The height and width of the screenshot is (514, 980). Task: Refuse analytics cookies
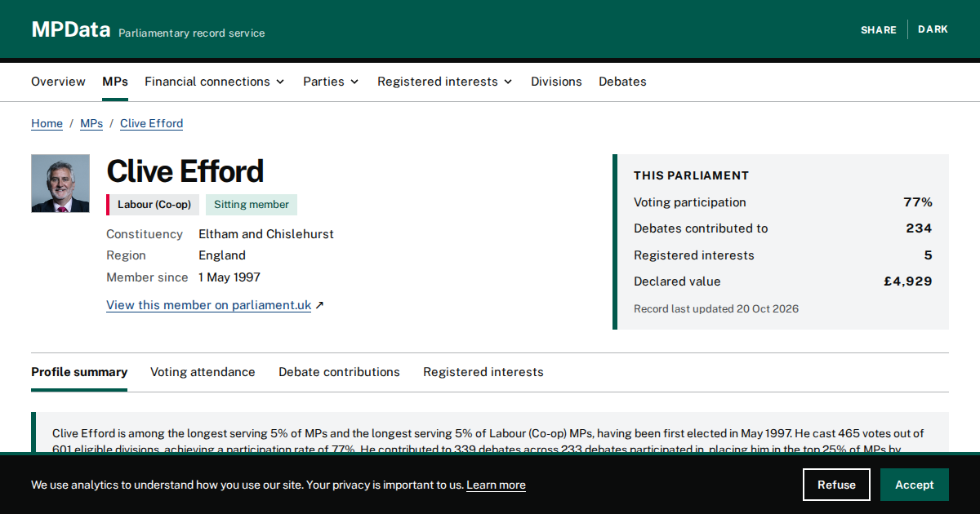pyautogui.click(x=836, y=485)
